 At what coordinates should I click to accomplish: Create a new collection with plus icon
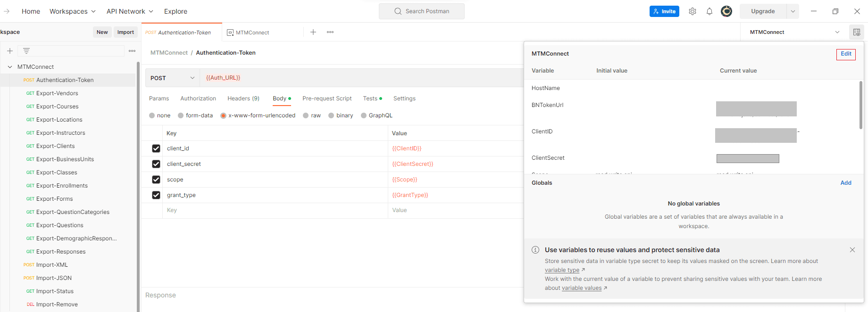pos(9,51)
